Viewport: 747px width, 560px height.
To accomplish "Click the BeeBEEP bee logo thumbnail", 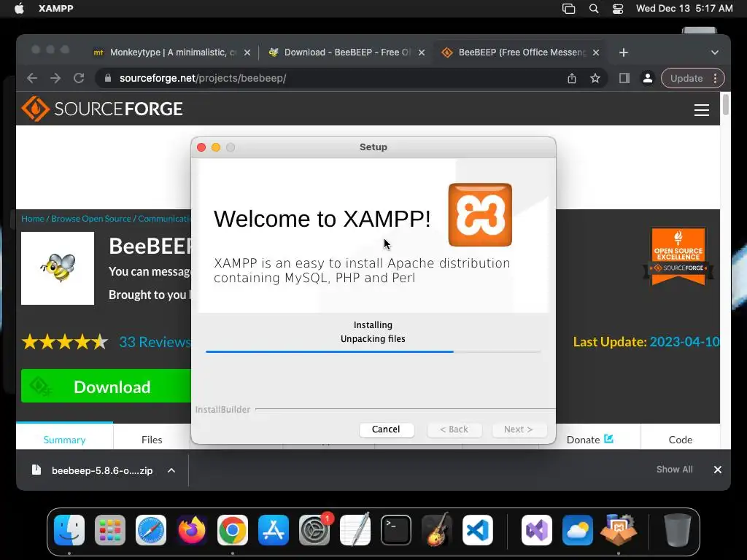I will [x=58, y=268].
